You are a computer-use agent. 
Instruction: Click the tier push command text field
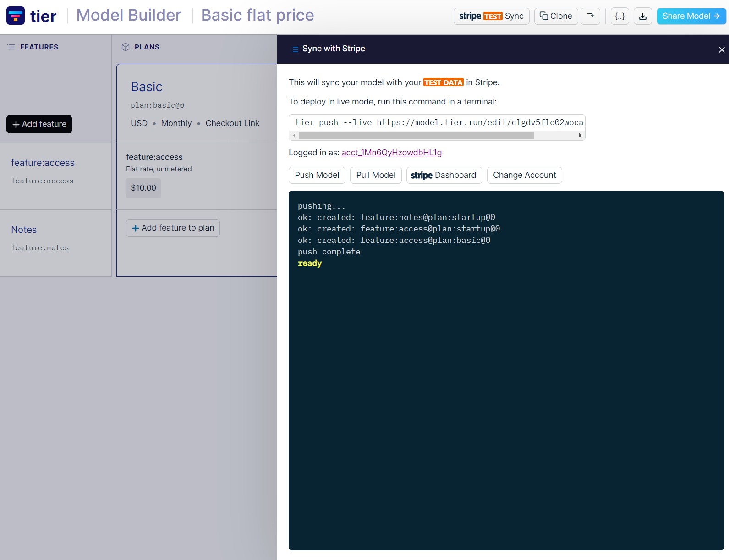click(437, 122)
